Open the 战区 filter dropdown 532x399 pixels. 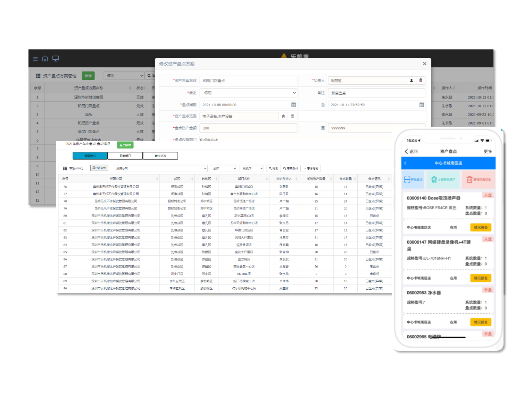point(224,169)
